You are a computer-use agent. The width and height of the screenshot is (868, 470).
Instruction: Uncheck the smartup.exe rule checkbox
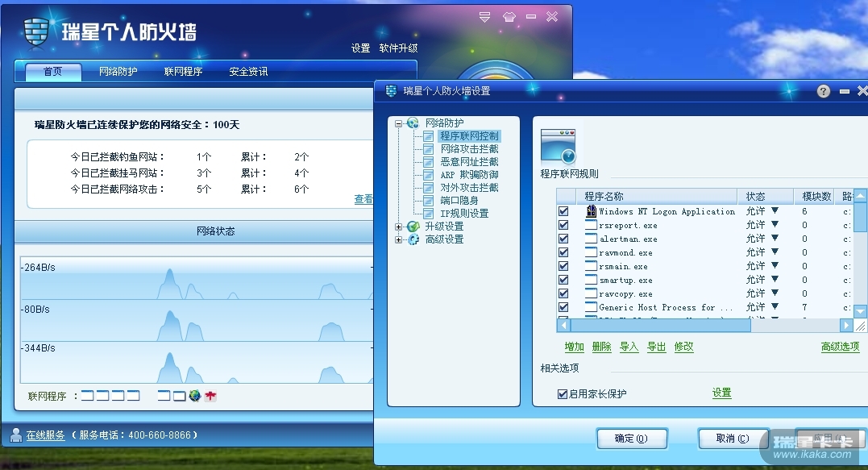[x=563, y=280]
